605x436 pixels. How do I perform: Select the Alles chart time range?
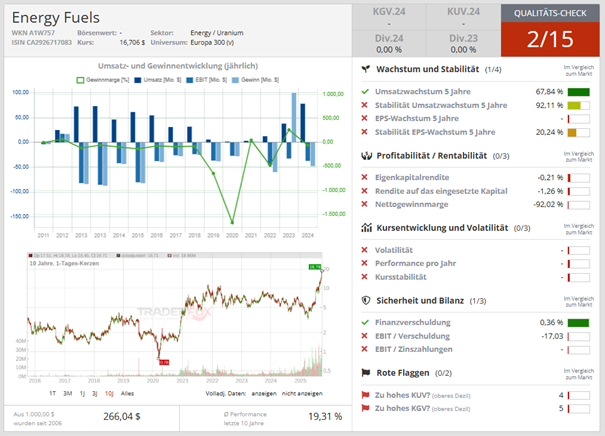tap(127, 394)
